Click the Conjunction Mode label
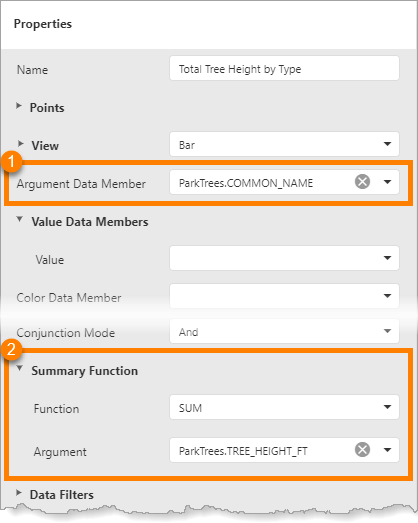418x523 pixels. tap(66, 333)
